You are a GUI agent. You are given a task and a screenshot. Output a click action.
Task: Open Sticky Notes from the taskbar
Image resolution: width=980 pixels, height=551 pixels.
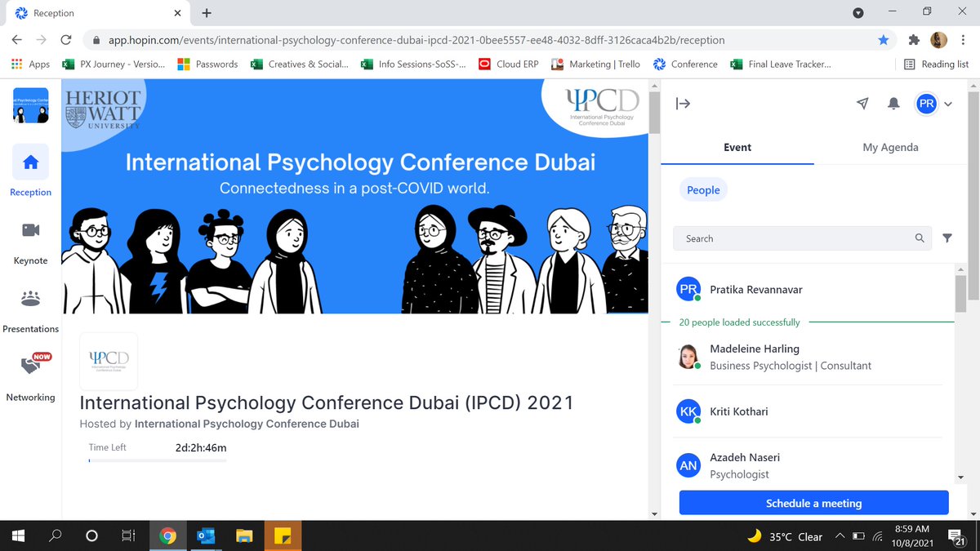[x=283, y=536]
